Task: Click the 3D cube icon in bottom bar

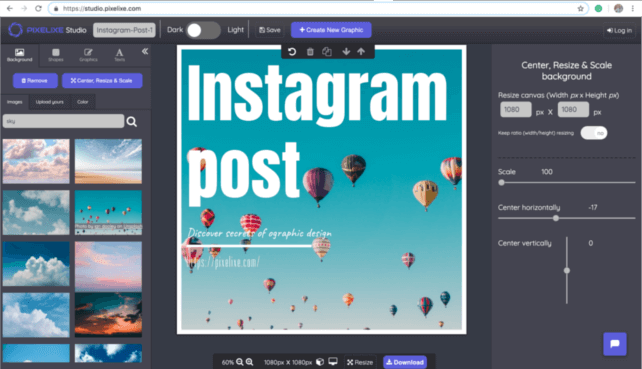Action: tap(320, 362)
